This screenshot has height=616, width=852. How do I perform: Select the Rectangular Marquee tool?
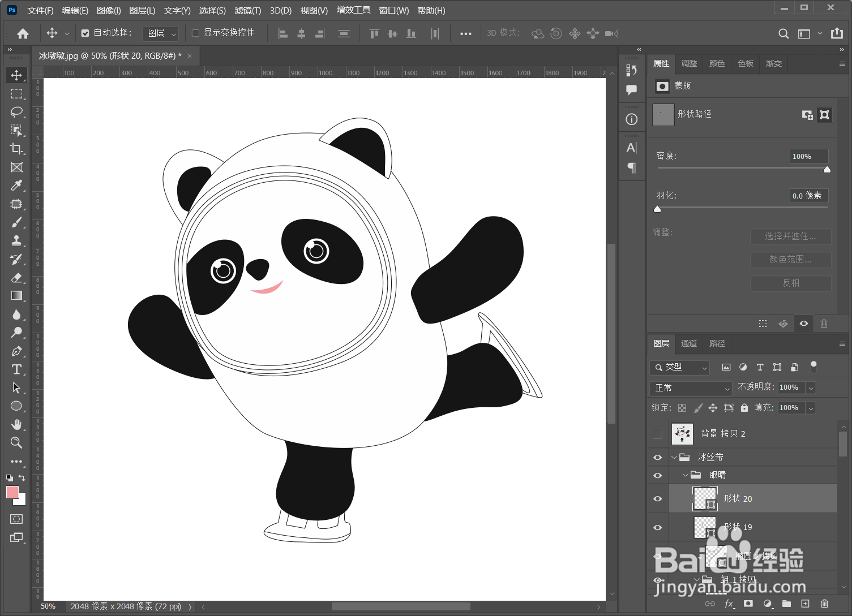[16, 94]
